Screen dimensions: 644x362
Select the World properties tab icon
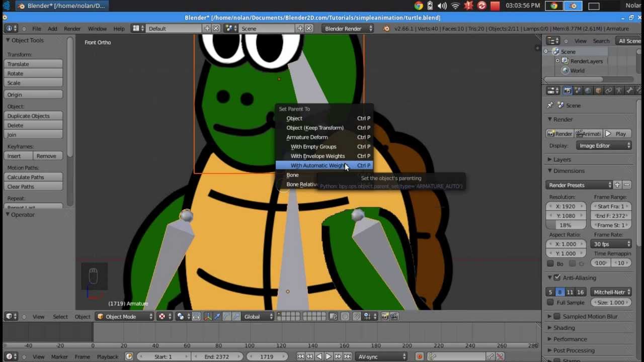tap(588, 90)
